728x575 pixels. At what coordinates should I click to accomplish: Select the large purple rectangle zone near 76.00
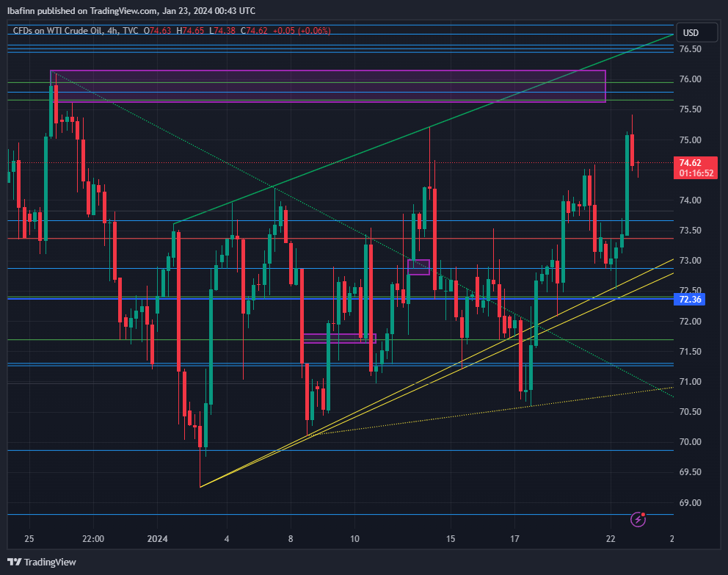[x=327, y=86]
